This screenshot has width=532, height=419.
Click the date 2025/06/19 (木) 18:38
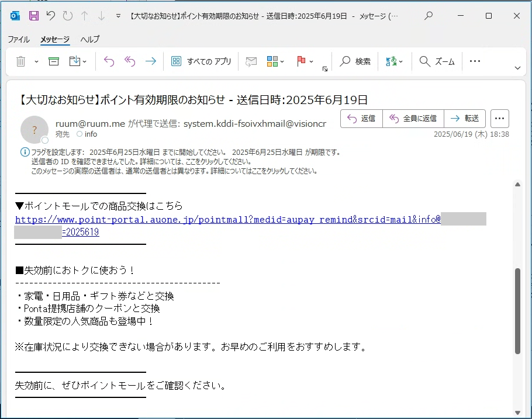coord(471,134)
